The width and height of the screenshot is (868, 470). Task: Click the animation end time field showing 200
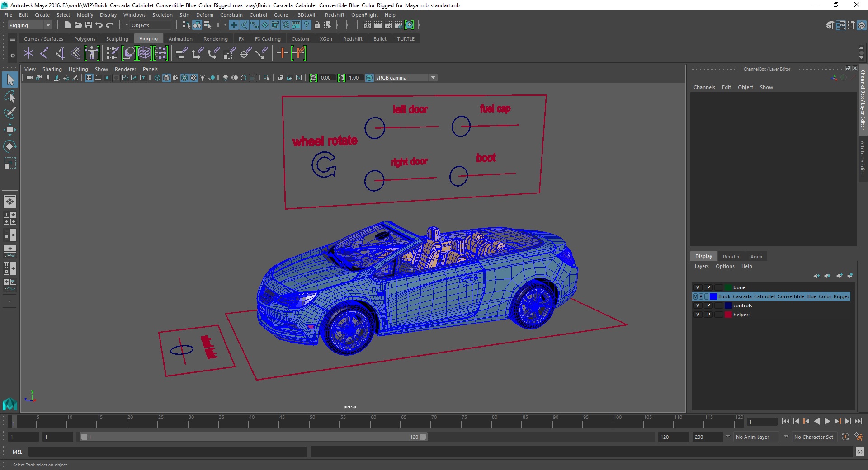707,437
